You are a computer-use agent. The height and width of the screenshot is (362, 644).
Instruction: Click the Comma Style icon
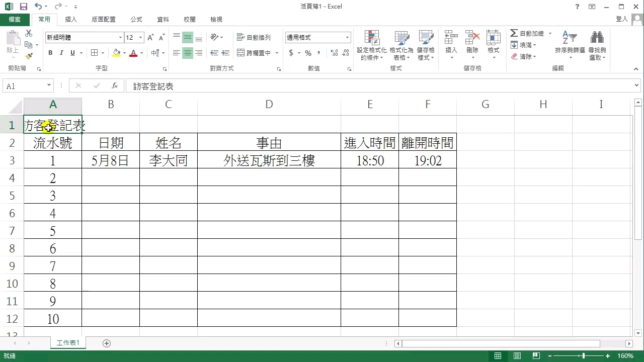pos(319,53)
